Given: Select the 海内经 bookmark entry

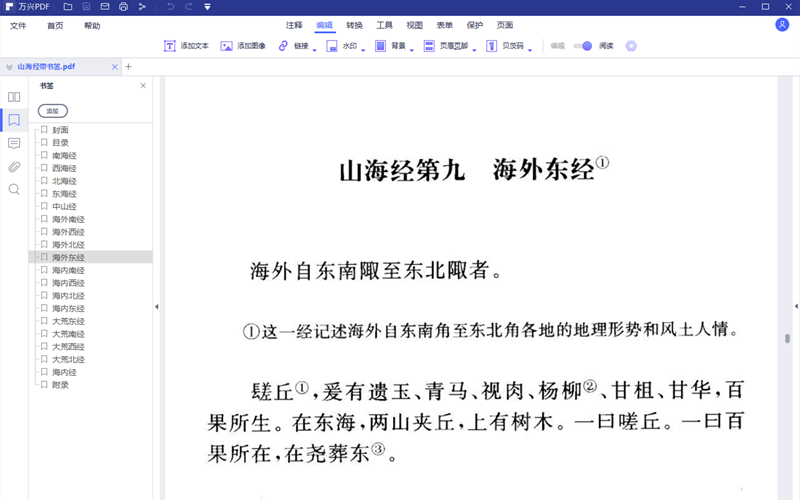Looking at the screenshot, I should [x=61, y=372].
